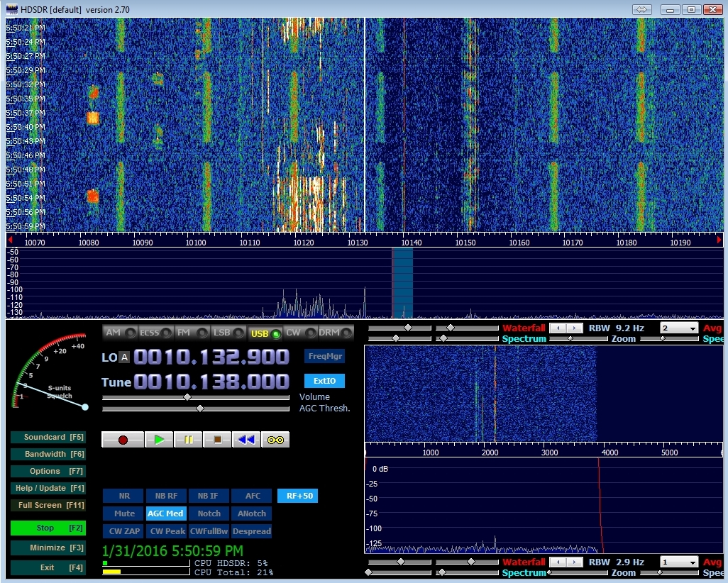
Task: Pause playback with the yellow pause button
Action: coord(188,440)
